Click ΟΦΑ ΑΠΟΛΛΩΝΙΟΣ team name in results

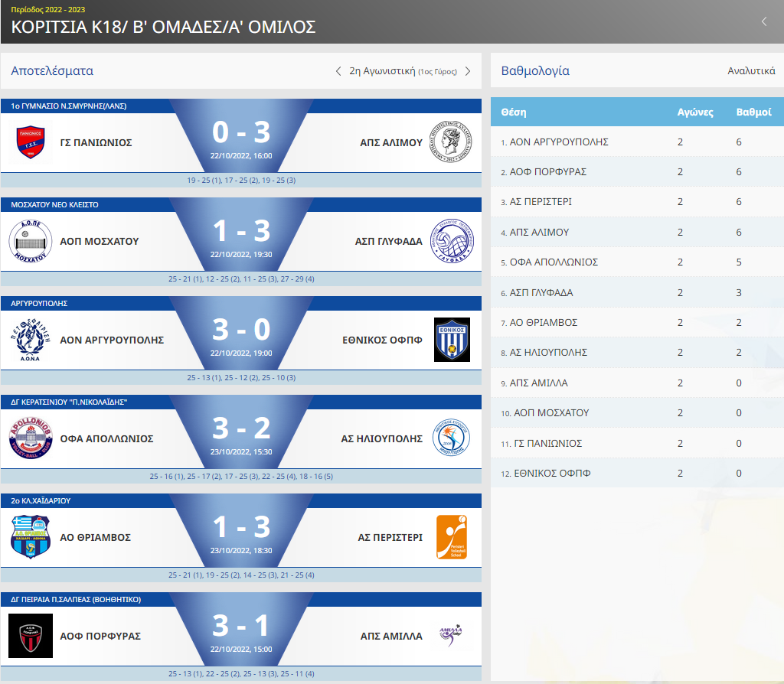coord(106,438)
